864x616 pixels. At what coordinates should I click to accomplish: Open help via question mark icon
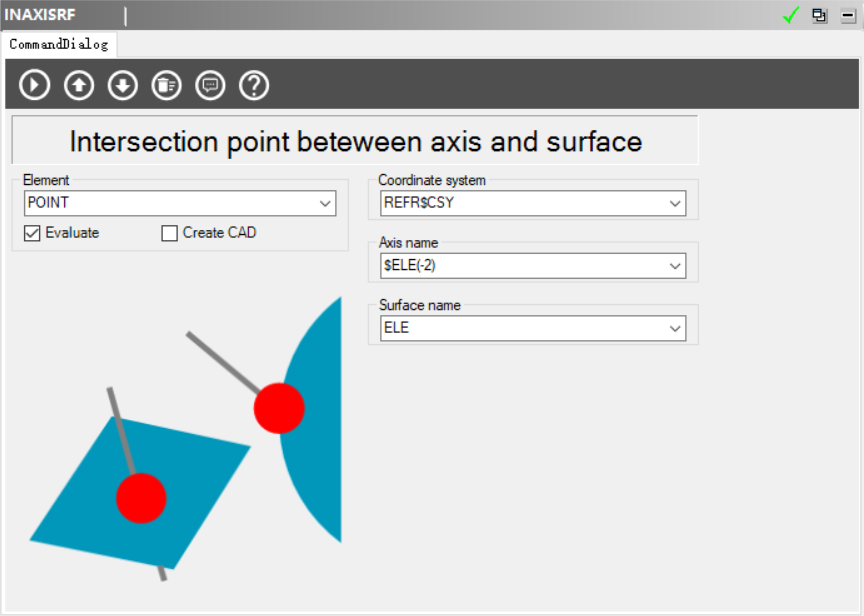tap(254, 85)
